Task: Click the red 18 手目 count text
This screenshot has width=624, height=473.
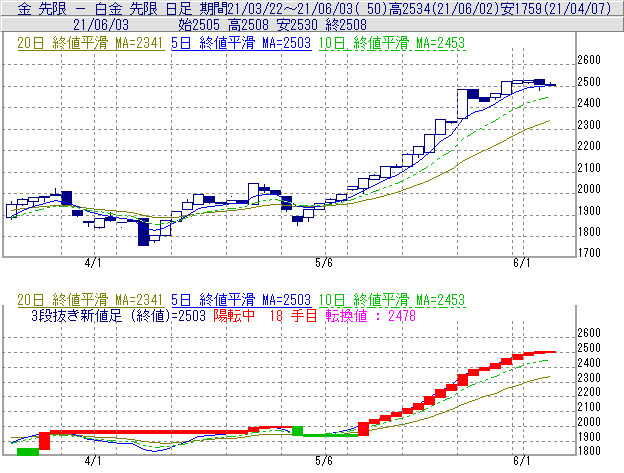Action: [293, 316]
